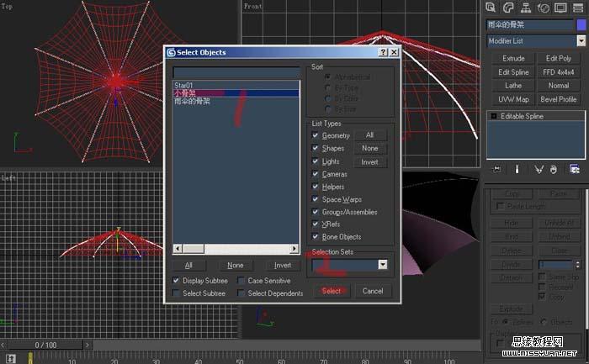Click the dialog help question-mark button
589x364 pixels.
point(383,52)
